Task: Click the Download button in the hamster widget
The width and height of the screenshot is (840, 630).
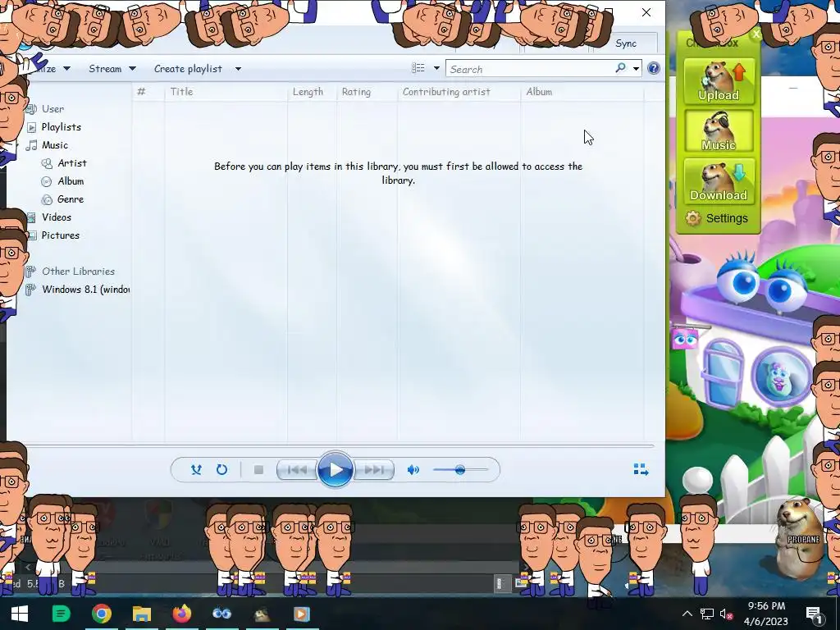Action: (x=719, y=181)
